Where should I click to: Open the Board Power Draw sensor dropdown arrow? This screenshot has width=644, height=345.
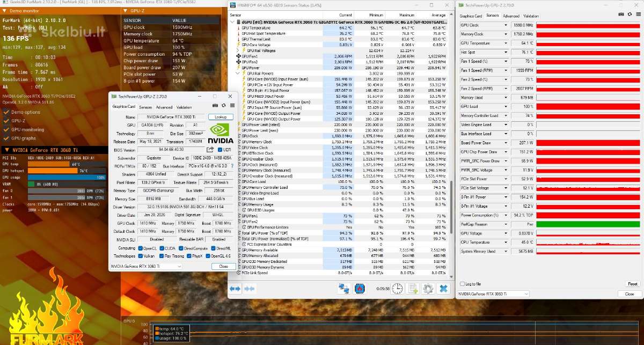coord(506,143)
